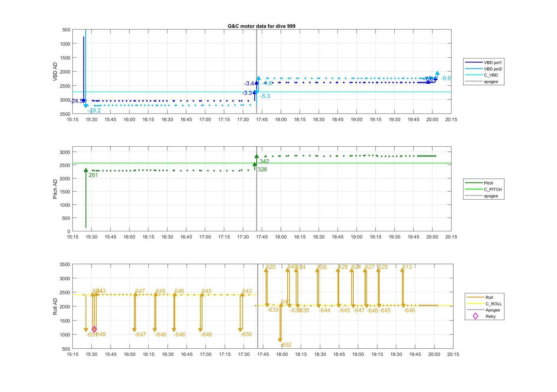This screenshot has height=392, width=557.
Task: Click the 647 annotation in the roll plot
Action: (x=140, y=291)
